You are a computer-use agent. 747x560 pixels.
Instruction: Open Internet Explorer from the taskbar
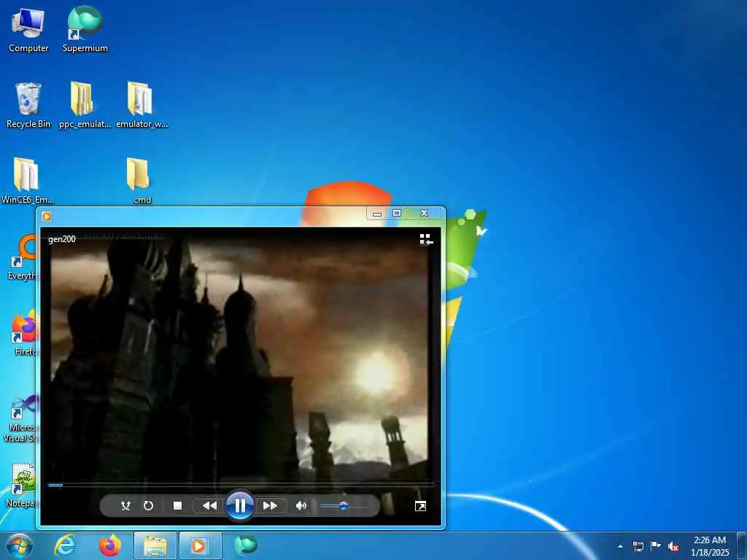pos(65,545)
